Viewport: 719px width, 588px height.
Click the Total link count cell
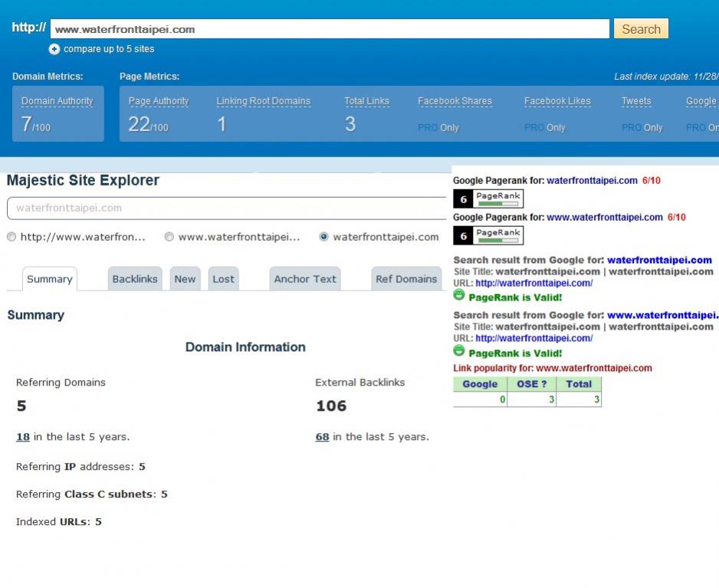[579, 399]
